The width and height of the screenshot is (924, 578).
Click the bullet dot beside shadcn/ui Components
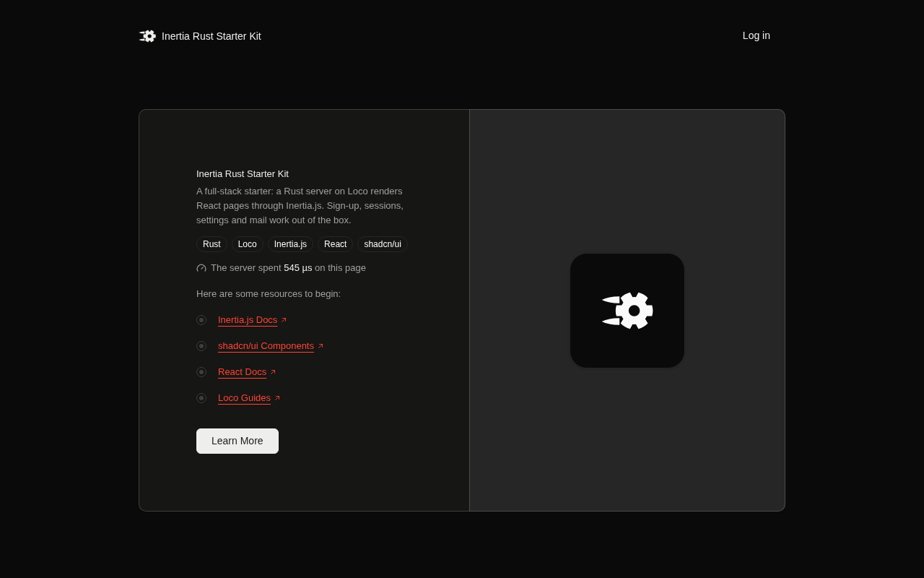tap(201, 346)
